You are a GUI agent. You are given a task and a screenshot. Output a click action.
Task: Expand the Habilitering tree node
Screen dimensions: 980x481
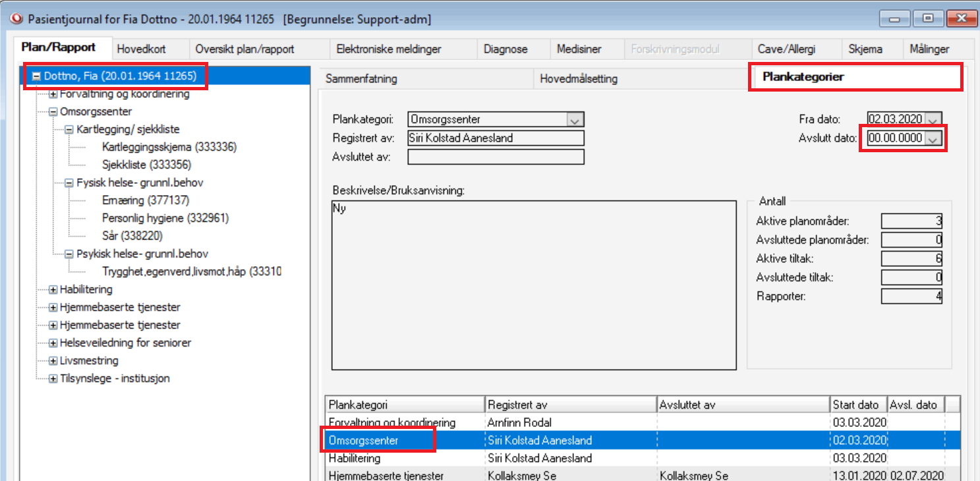coord(53,290)
